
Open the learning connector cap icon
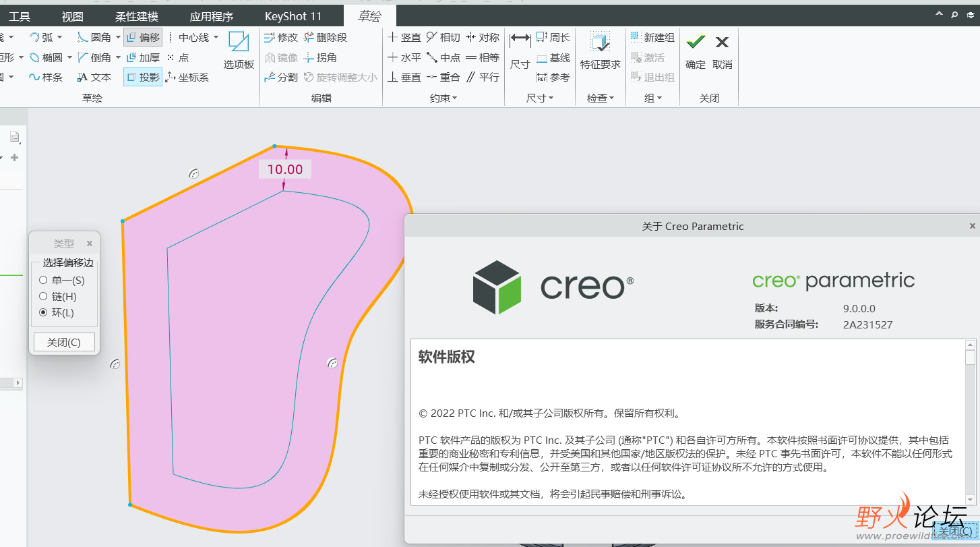[x=970, y=14]
